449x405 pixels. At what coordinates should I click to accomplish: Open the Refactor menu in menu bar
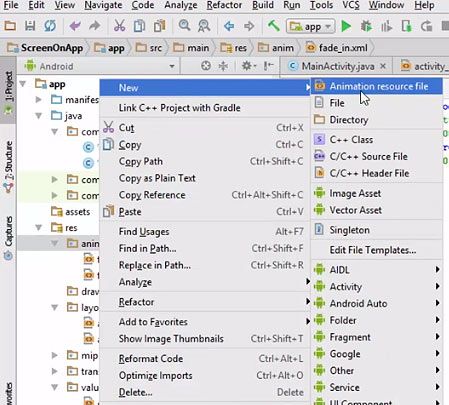click(224, 5)
